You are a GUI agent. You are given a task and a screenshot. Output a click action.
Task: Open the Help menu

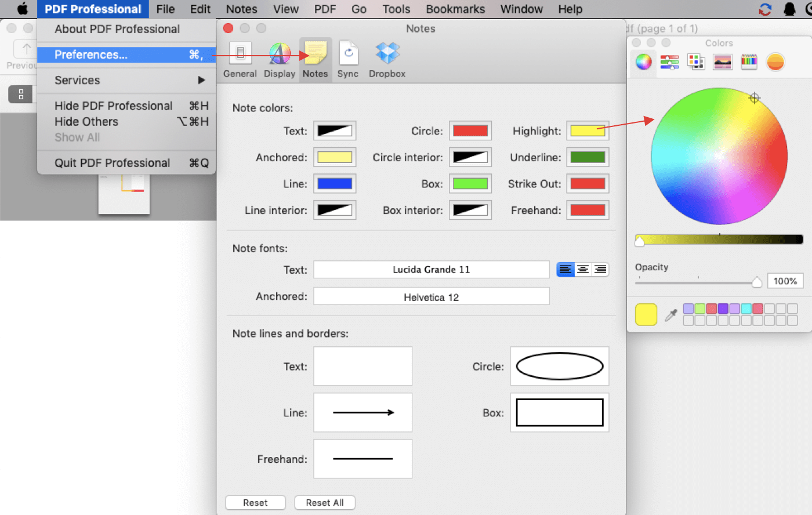570,9
